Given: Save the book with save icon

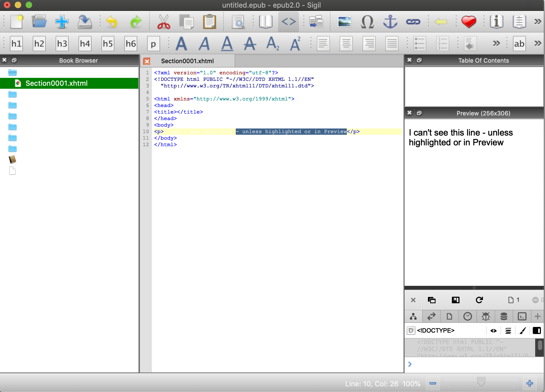Looking at the screenshot, I should click(85, 22).
